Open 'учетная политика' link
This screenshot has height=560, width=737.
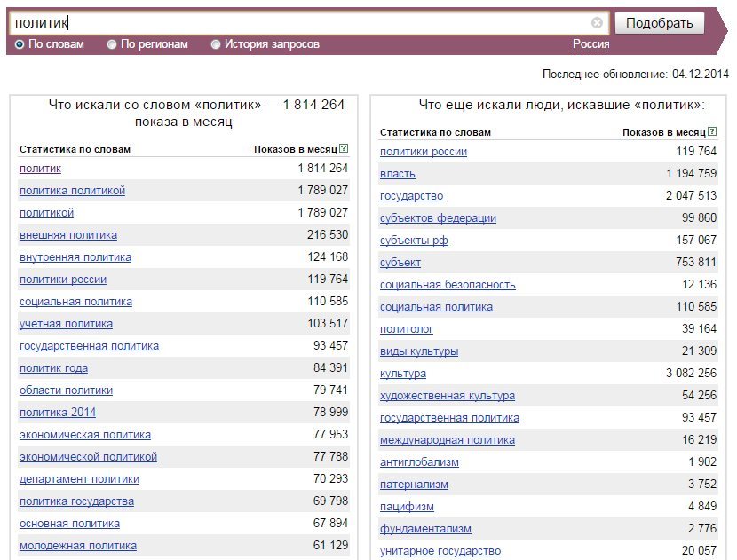tap(66, 324)
